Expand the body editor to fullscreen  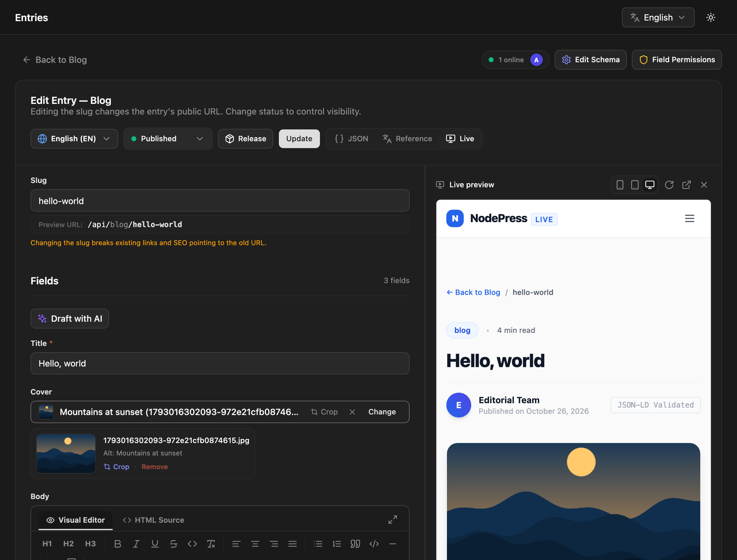point(392,519)
